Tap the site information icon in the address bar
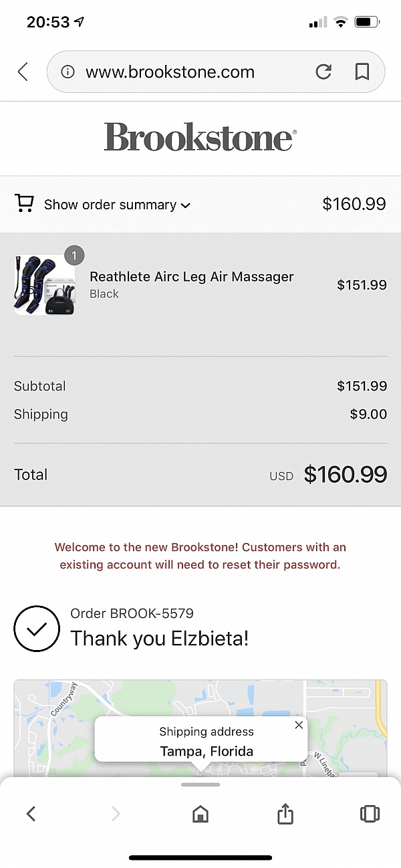 [68, 72]
